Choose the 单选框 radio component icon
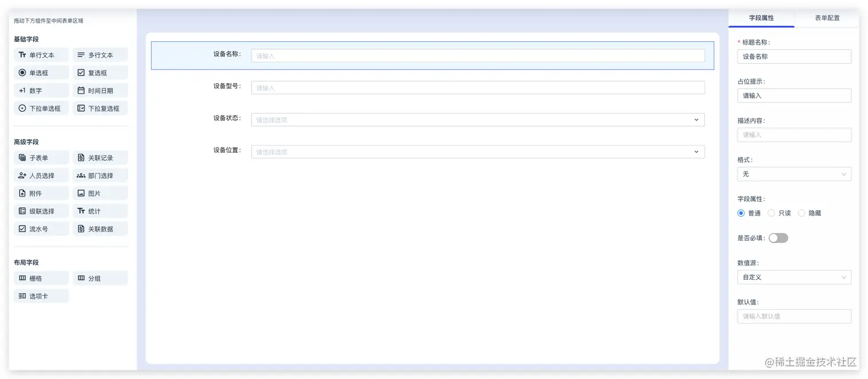This screenshot has height=379, width=868. (22, 73)
